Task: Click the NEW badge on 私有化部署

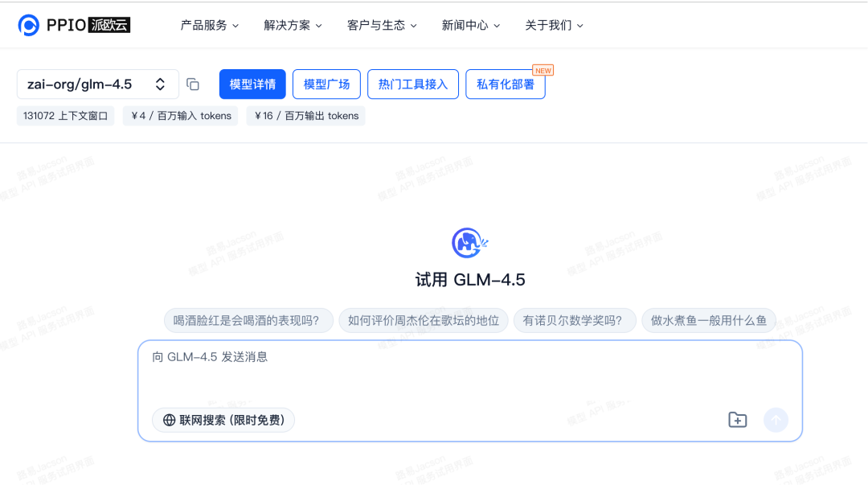Action: click(x=542, y=70)
